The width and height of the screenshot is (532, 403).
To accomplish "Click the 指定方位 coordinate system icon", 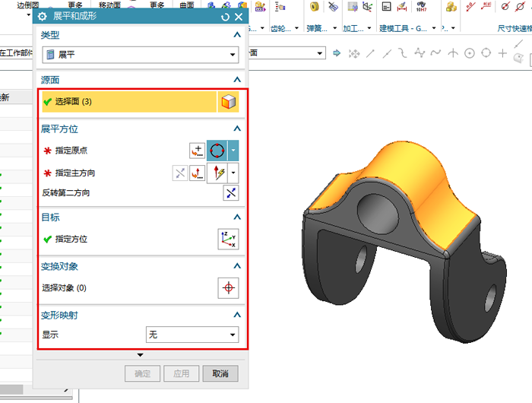I will pyautogui.click(x=228, y=239).
